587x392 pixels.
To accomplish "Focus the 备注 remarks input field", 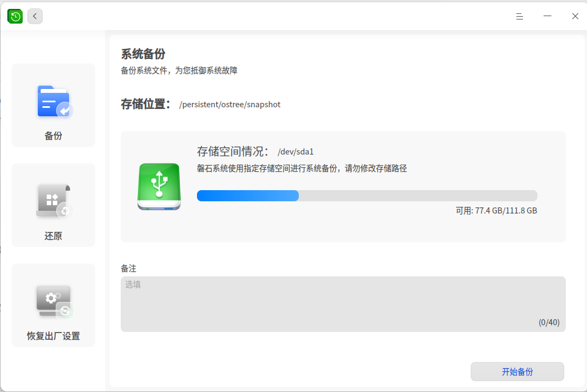I will (x=343, y=304).
